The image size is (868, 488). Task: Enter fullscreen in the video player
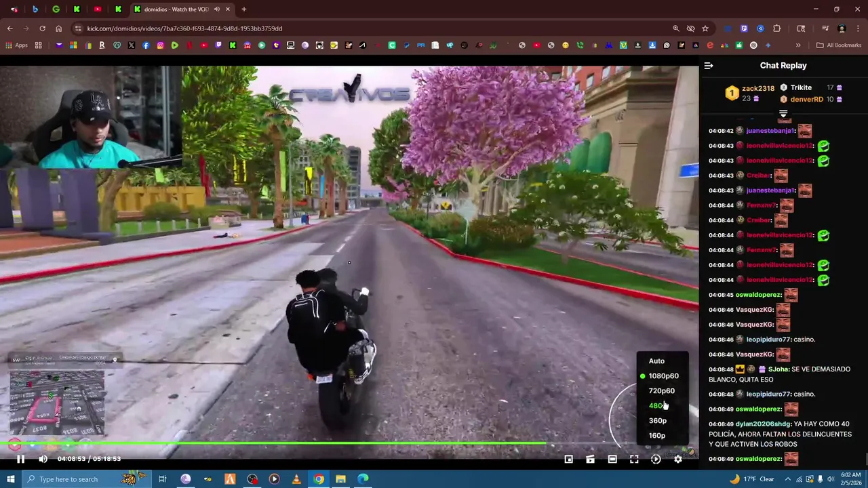[x=634, y=460]
